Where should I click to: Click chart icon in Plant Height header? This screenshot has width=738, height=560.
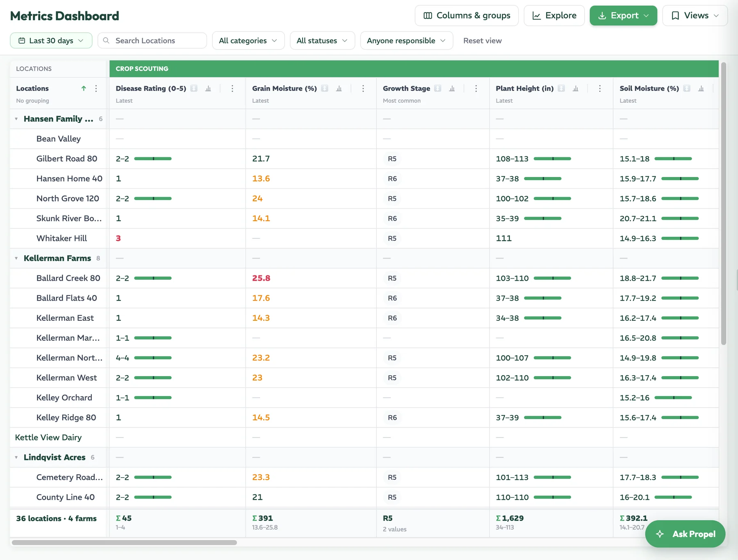pyautogui.click(x=576, y=88)
